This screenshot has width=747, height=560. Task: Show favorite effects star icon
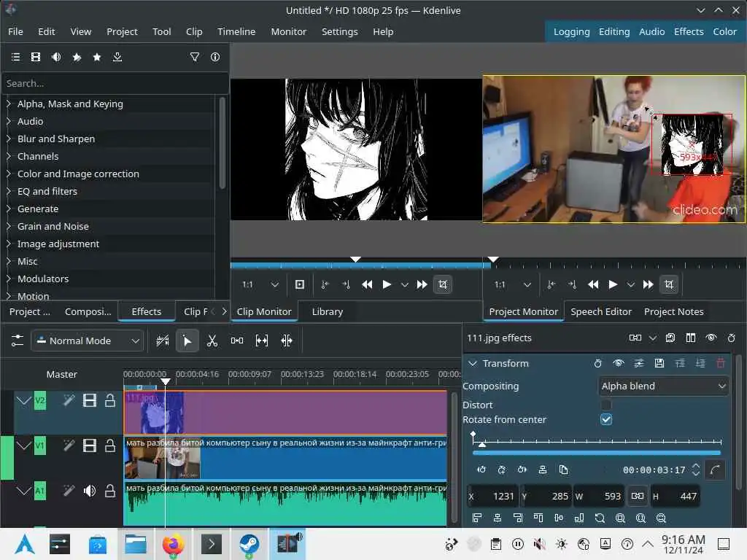[x=97, y=57]
